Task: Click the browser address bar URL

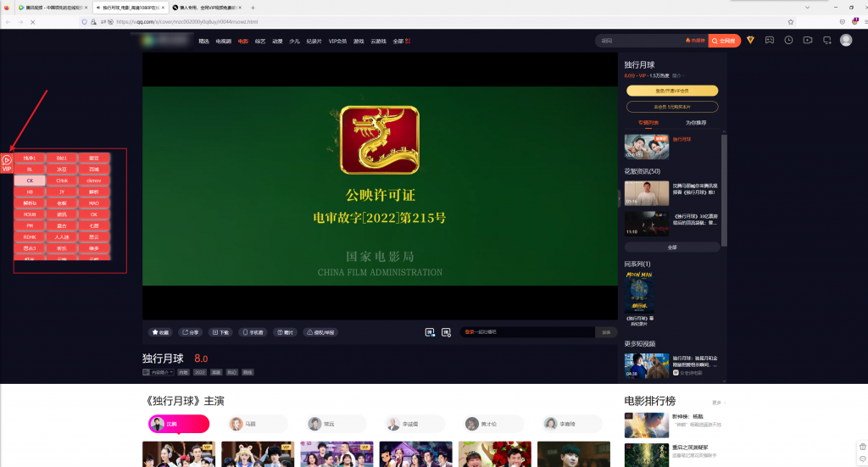Action: [x=187, y=21]
